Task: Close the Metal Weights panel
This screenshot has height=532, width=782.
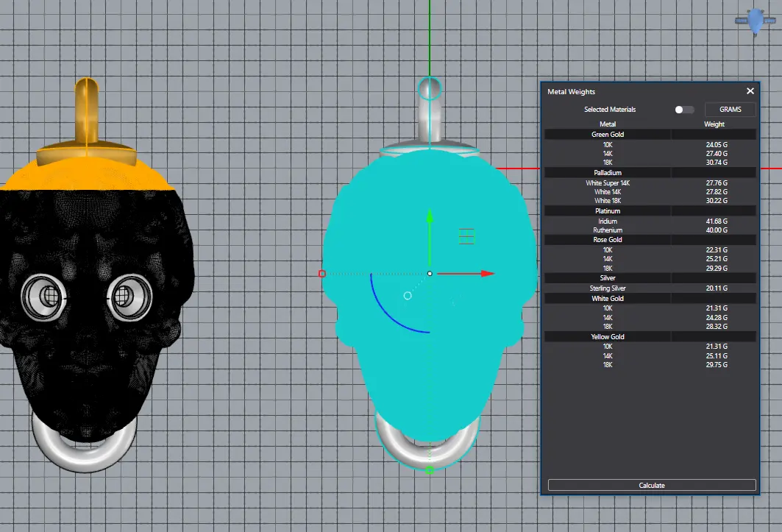Action: tap(750, 91)
